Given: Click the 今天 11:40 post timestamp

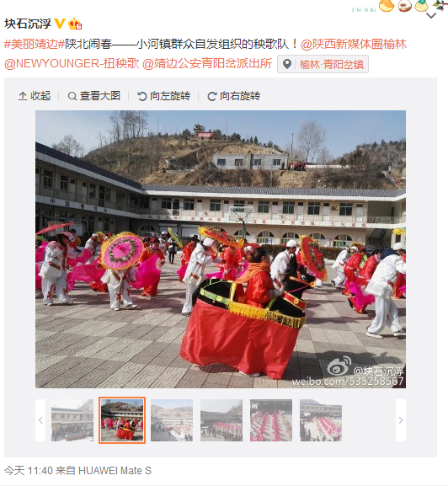Looking at the screenshot, I should pos(28,471).
